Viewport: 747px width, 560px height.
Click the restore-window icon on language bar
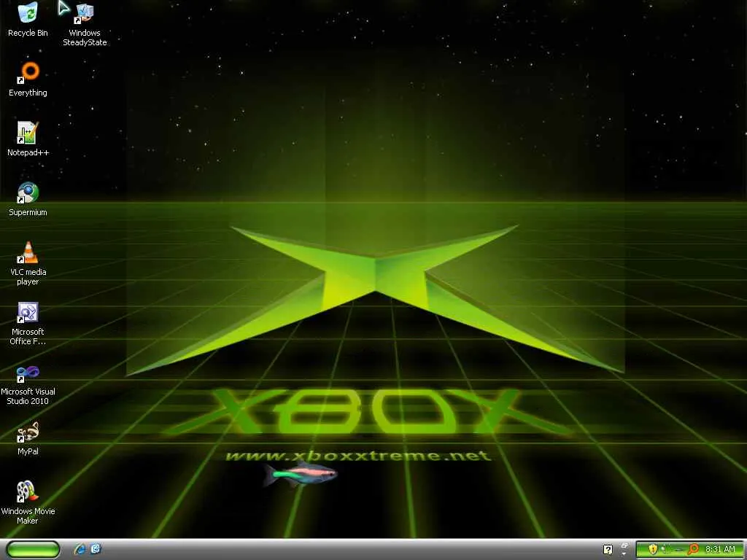(x=624, y=545)
